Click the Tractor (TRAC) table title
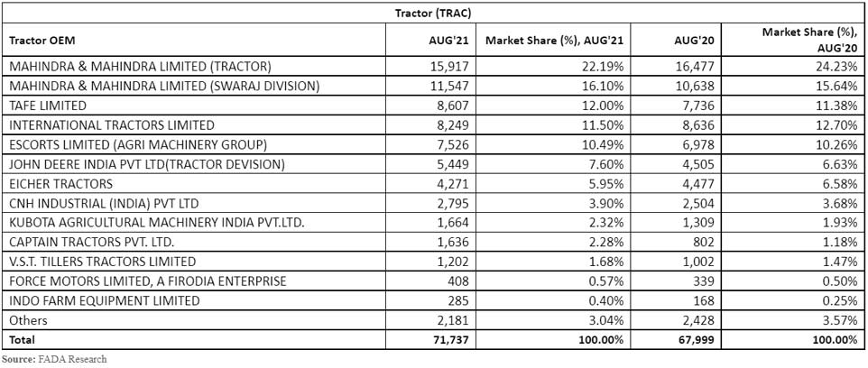 coord(433,13)
